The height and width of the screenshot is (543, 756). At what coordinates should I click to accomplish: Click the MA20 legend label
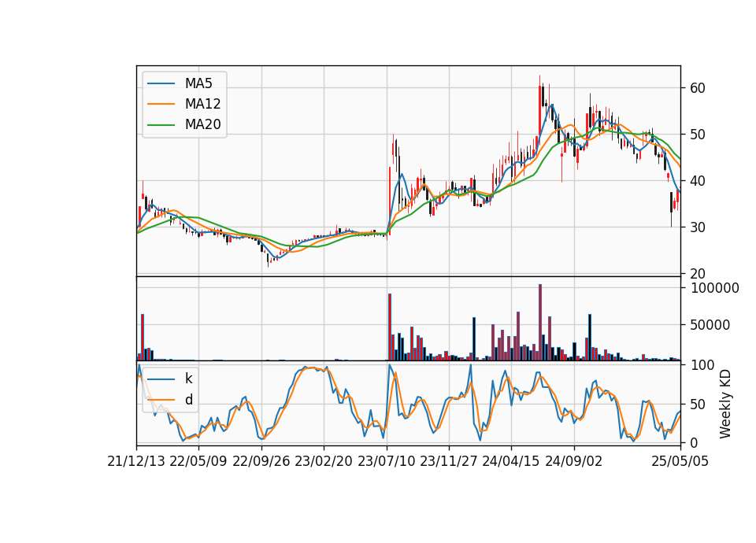click(202, 125)
